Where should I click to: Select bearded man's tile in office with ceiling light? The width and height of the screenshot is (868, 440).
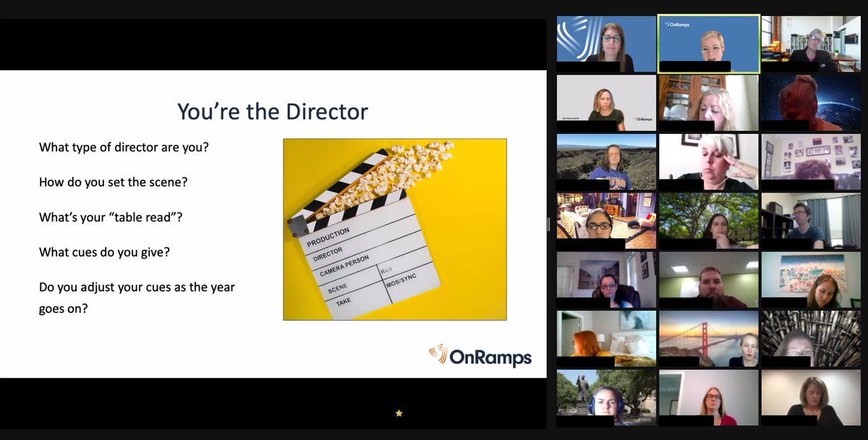(x=709, y=280)
